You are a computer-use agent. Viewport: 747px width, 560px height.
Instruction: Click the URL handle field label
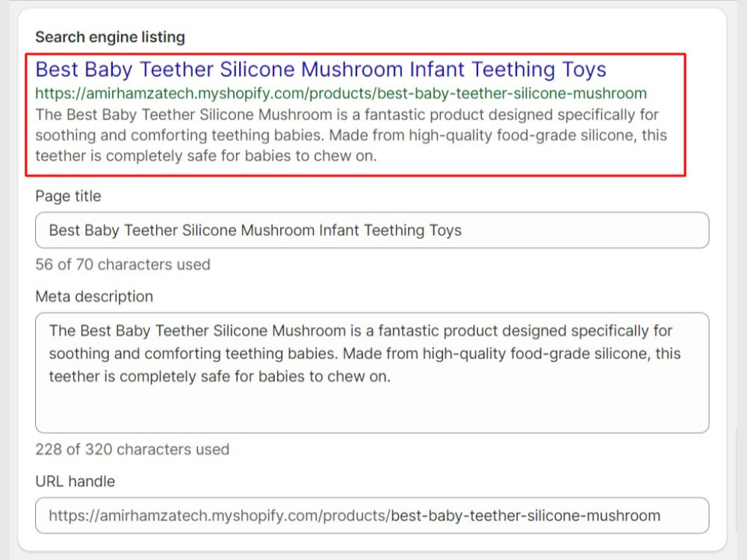pos(75,482)
